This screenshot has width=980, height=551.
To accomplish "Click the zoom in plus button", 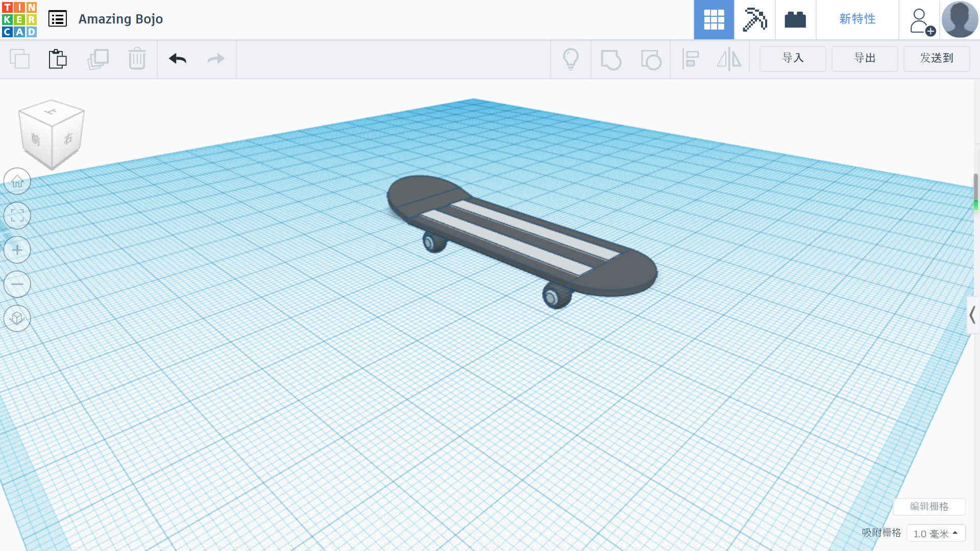I will coord(17,250).
